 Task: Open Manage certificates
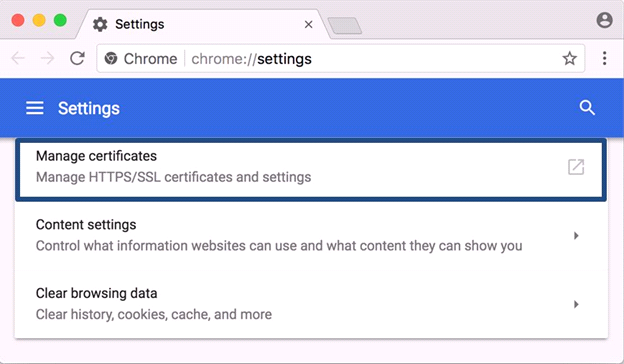click(x=311, y=167)
